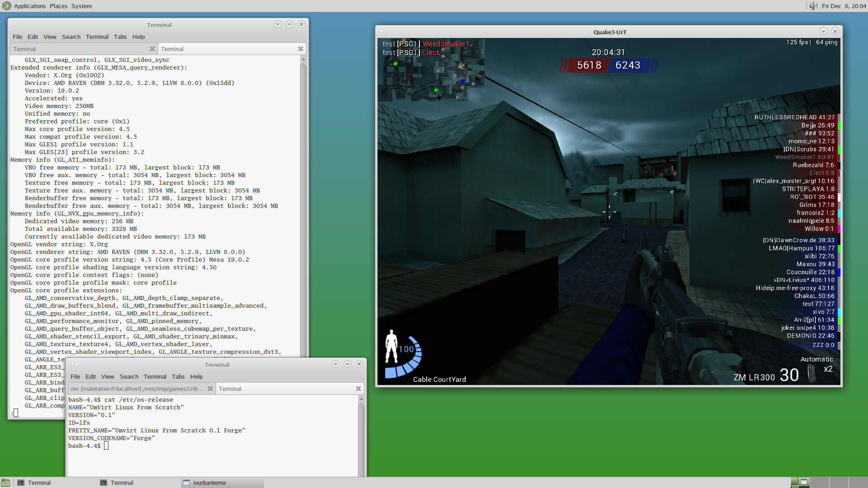This screenshot has width=868, height=488.
Task: Click the MATE logo beside Applications
Action: (x=6, y=6)
